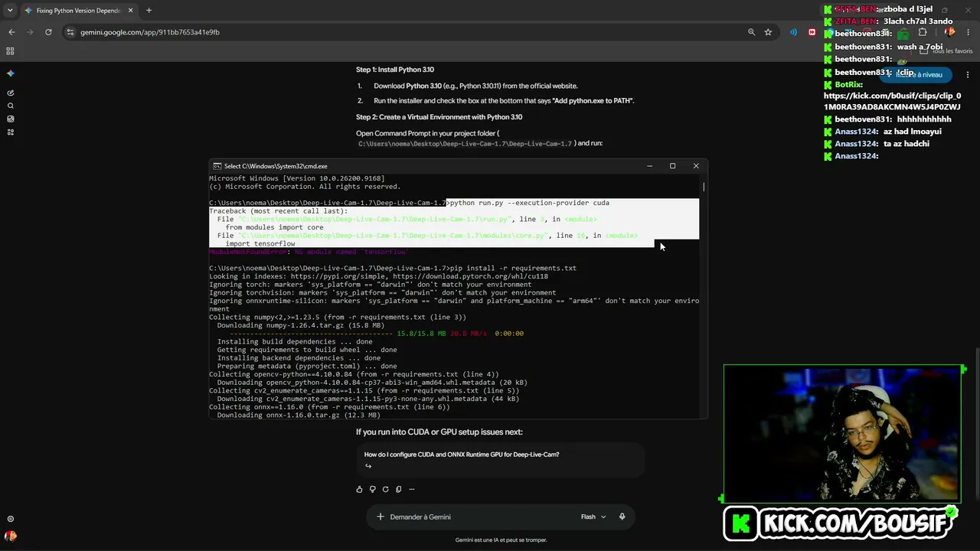This screenshot has width=980, height=551.
Task: Open the tab search dropdown in Chrome
Action: pyautogui.click(x=10, y=11)
